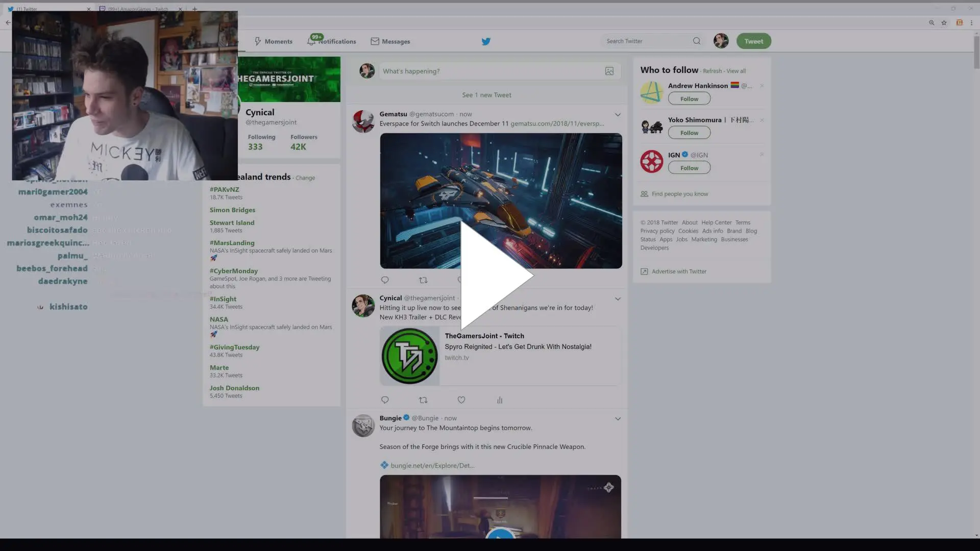The height and width of the screenshot is (551, 980).
Task: Retweet the Cynical Twitch tweet
Action: [423, 400]
